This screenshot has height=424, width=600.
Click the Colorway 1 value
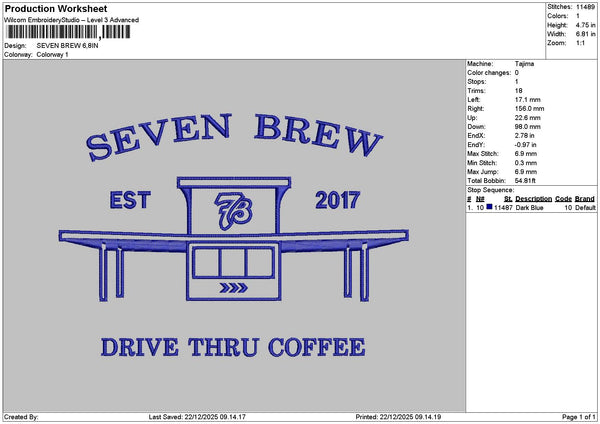tap(52, 55)
